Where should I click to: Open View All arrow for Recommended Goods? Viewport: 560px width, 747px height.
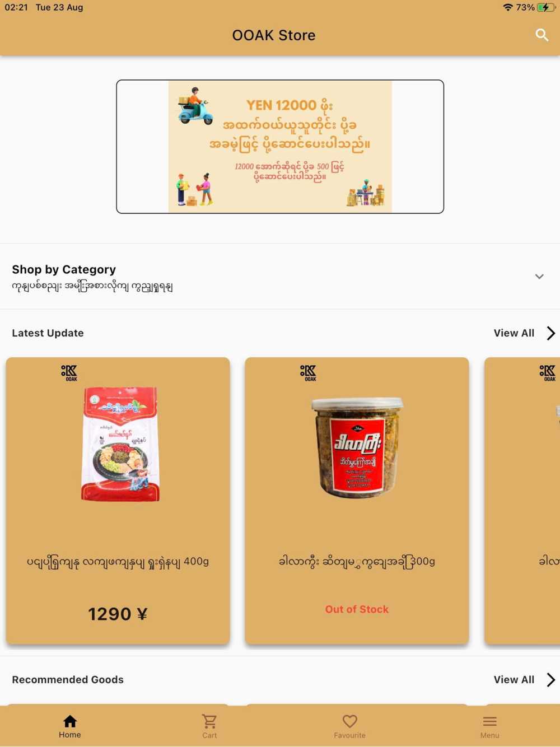(x=551, y=679)
